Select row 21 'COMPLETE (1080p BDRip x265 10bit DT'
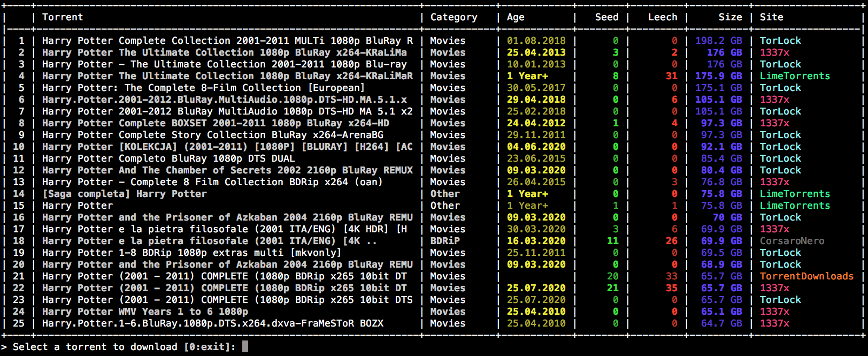 pyautogui.click(x=225, y=276)
